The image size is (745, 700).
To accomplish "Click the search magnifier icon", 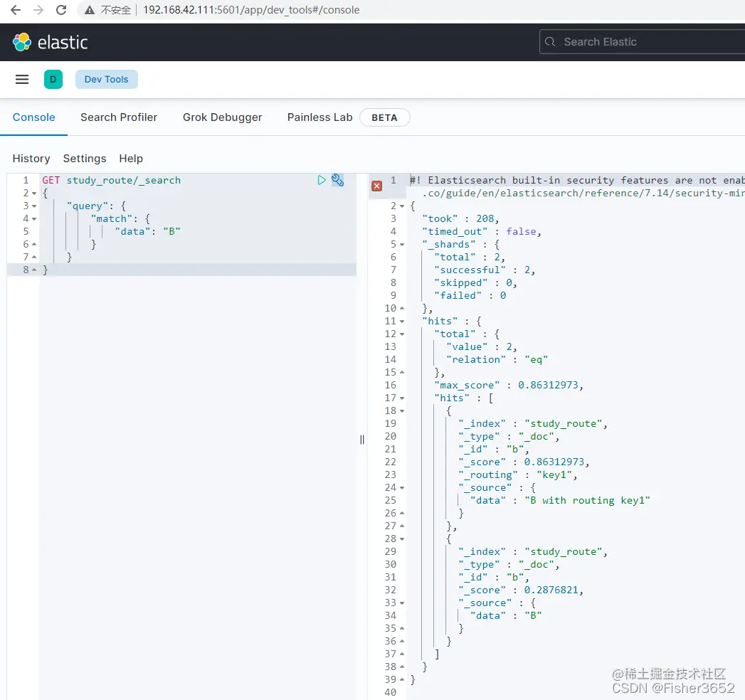I will point(550,42).
